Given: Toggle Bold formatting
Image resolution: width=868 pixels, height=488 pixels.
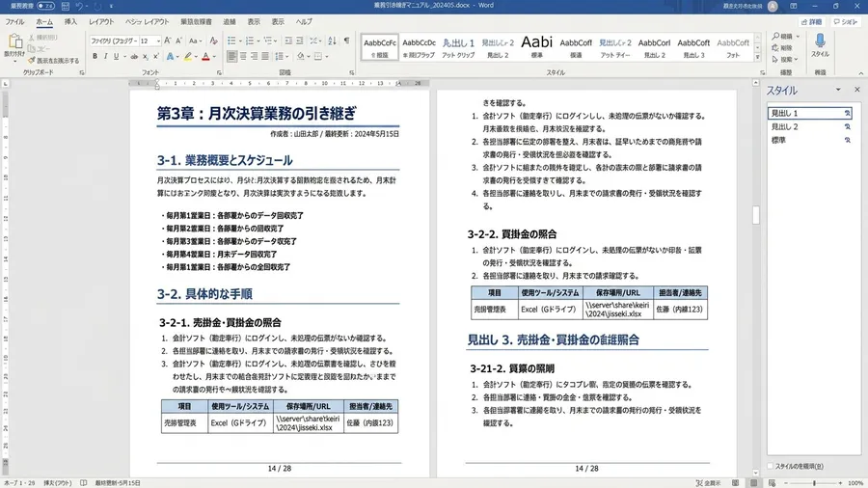Looking at the screenshot, I should click(95, 57).
